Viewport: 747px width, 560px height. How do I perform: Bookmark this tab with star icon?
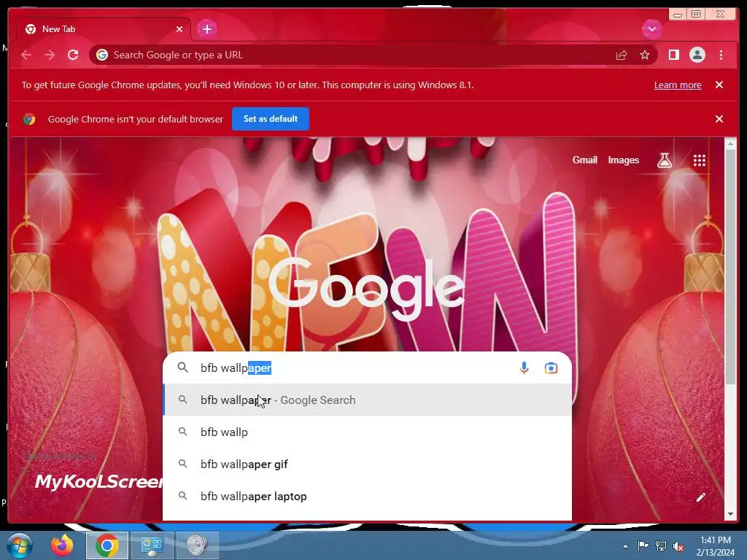point(645,55)
